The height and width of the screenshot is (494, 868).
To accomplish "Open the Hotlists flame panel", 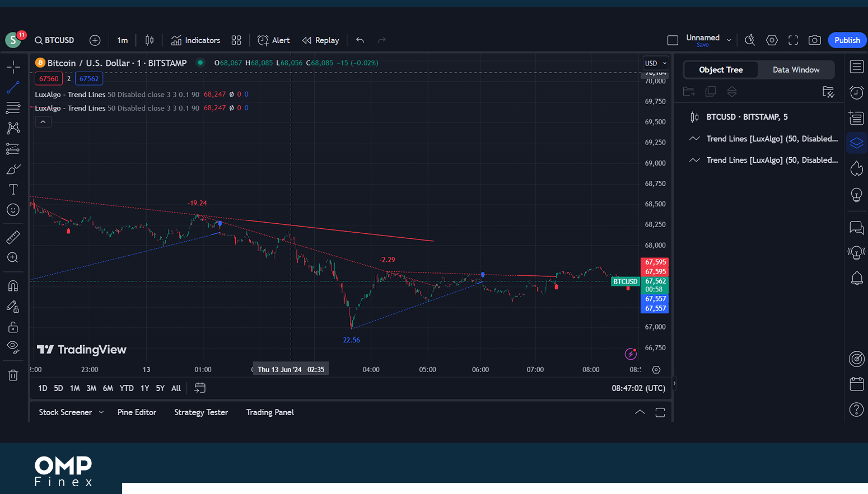I will coord(857,168).
